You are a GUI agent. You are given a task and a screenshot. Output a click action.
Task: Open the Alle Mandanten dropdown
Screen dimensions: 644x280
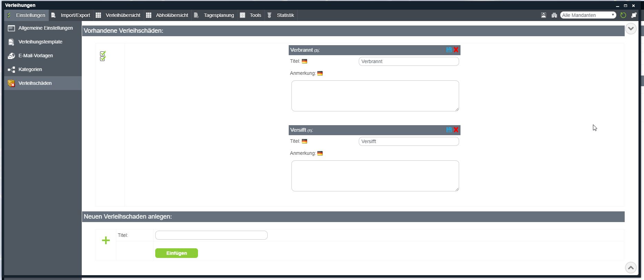pos(588,15)
